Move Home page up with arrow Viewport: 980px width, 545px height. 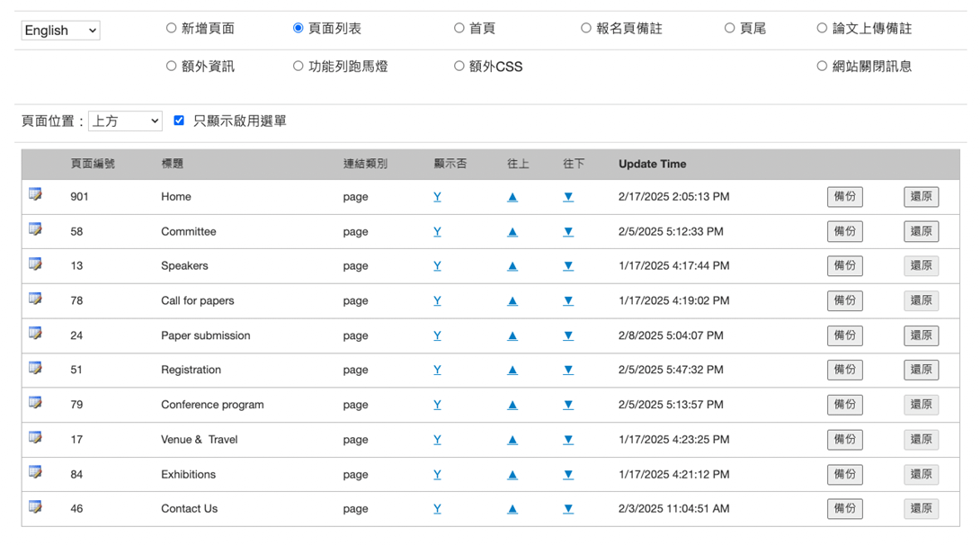[x=512, y=197]
